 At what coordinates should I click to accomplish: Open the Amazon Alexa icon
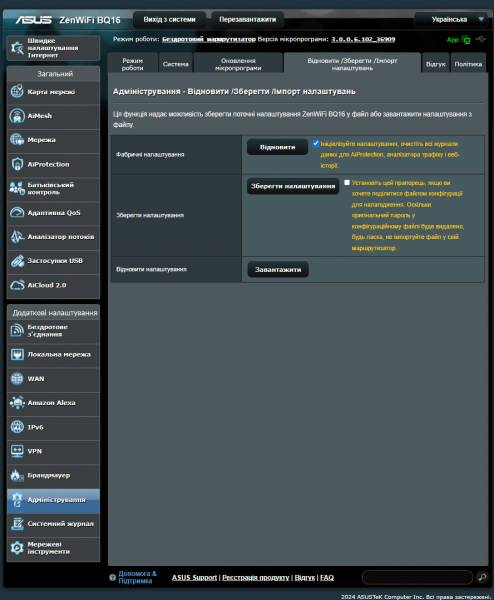click(x=17, y=403)
